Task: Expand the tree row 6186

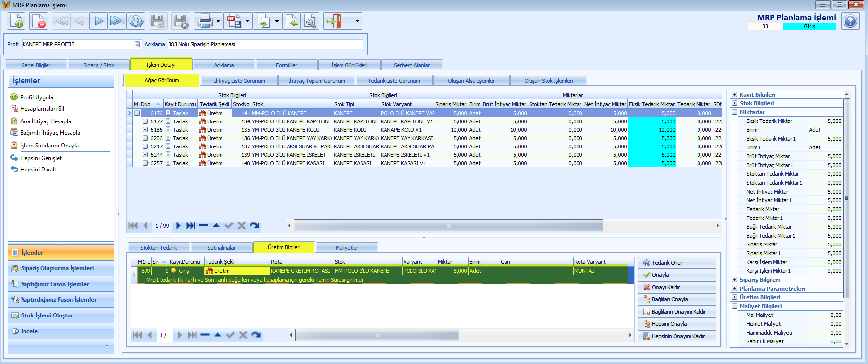Action: [145, 130]
